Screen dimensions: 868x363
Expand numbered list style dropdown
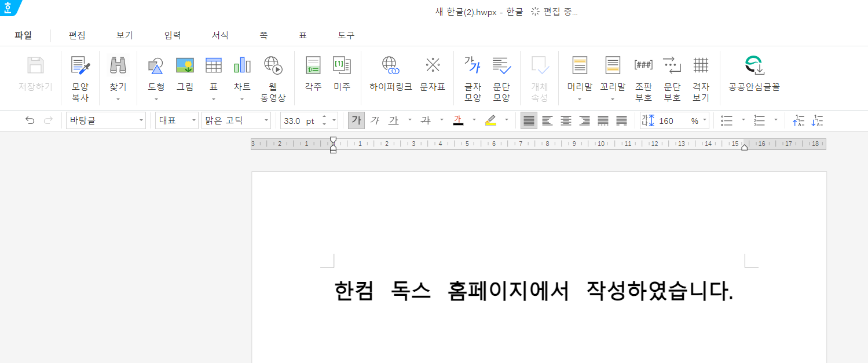pyautogui.click(x=776, y=120)
